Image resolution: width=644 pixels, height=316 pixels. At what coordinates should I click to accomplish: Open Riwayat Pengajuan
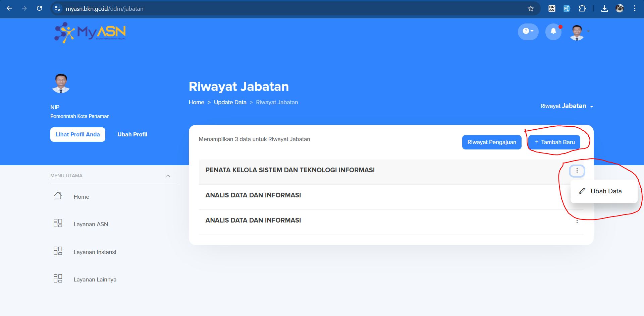pos(491,142)
